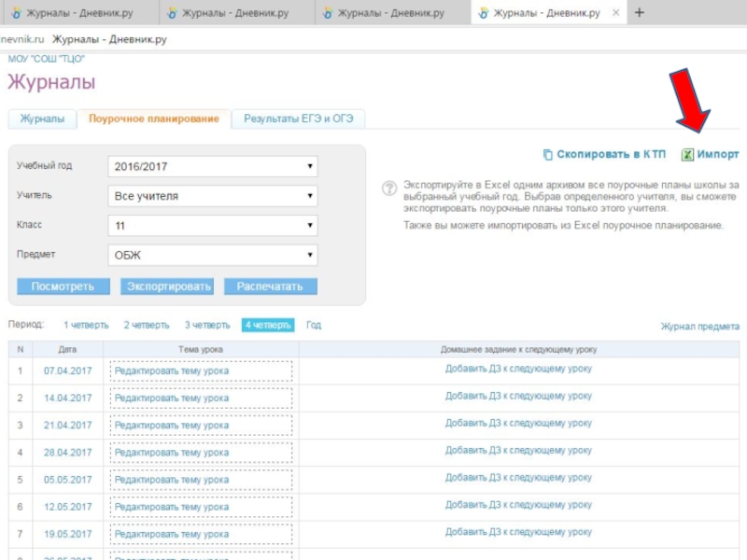Switch to the Журналы tab

click(42, 119)
